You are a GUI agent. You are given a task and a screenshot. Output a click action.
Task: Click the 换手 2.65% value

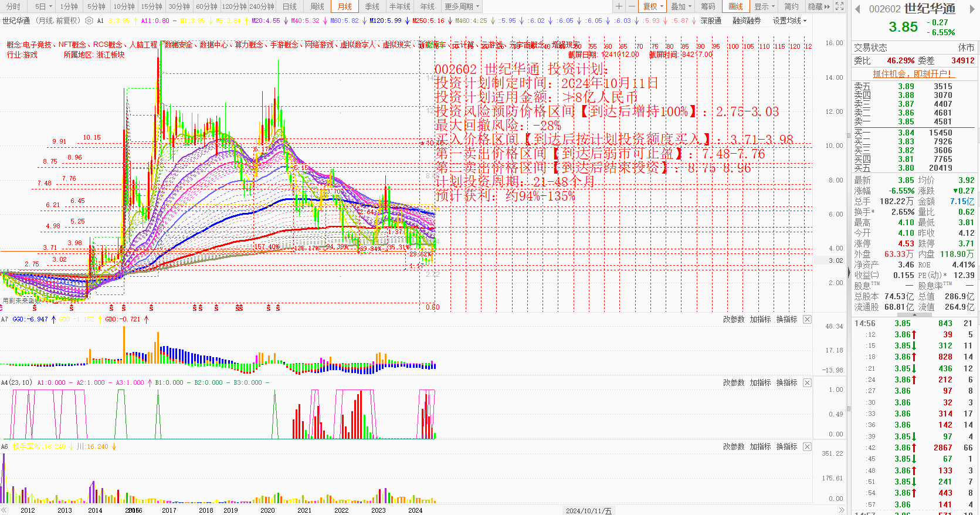[903, 212]
